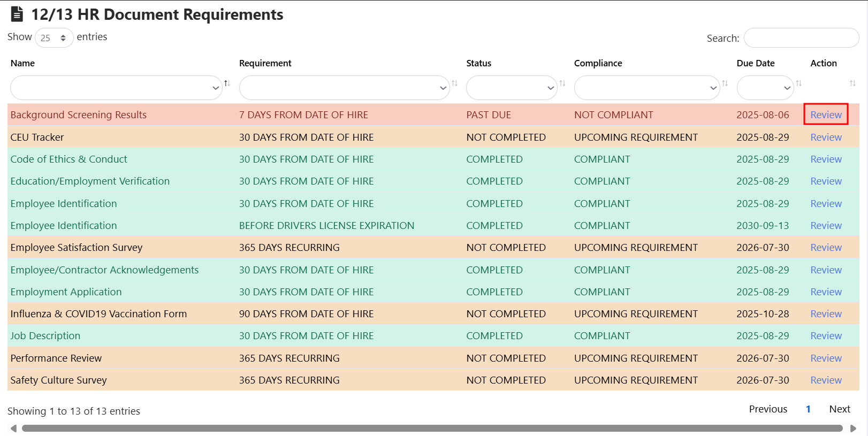Click the Action column sort arrows

[x=852, y=83]
